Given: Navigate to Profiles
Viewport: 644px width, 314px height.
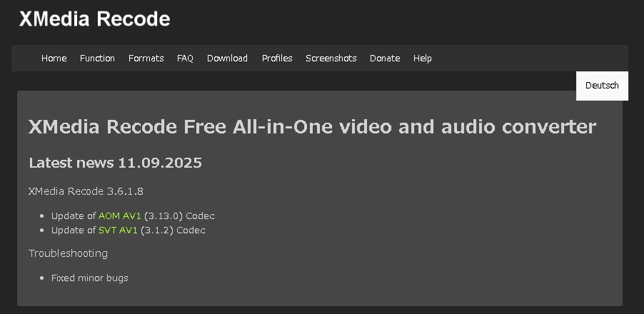Looking at the screenshot, I should (x=277, y=59).
